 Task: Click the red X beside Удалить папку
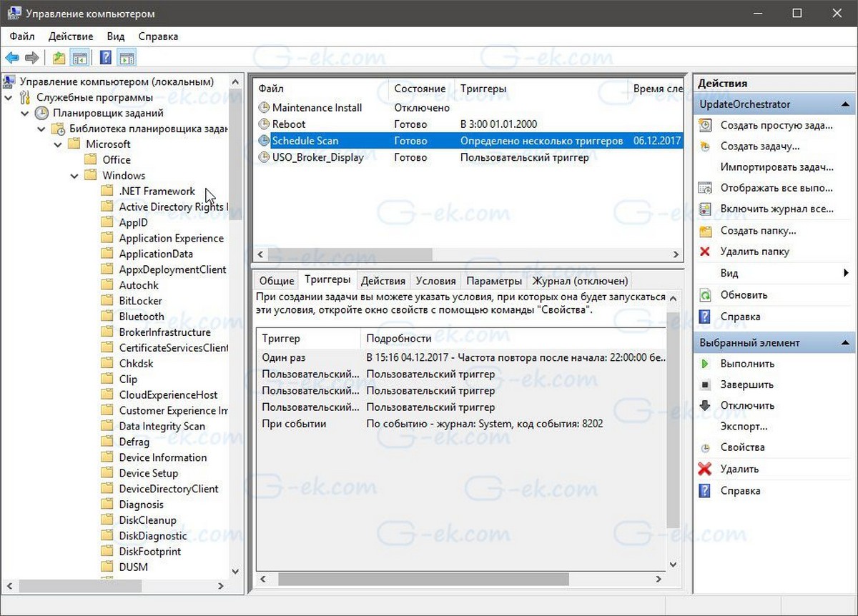[x=706, y=252]
